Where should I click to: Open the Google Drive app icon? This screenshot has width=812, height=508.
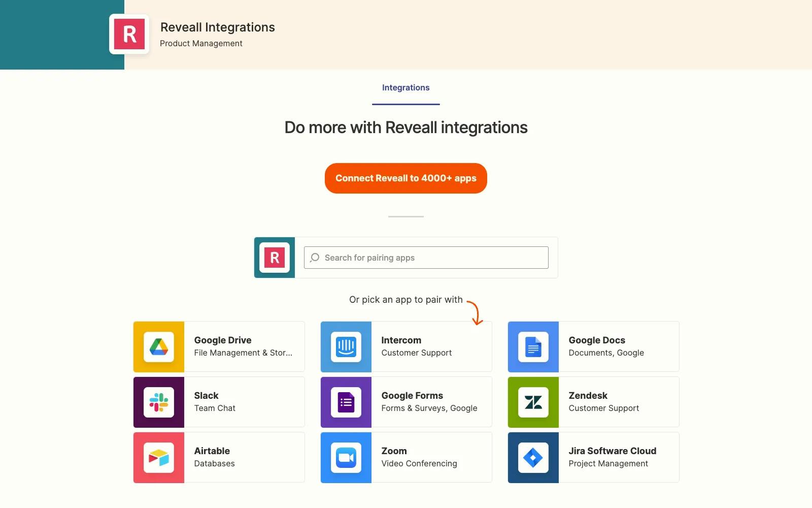[x=159, y=347]
